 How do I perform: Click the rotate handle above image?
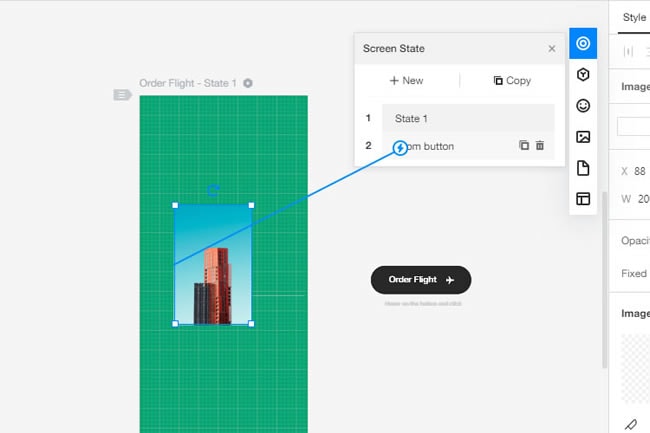213,191
